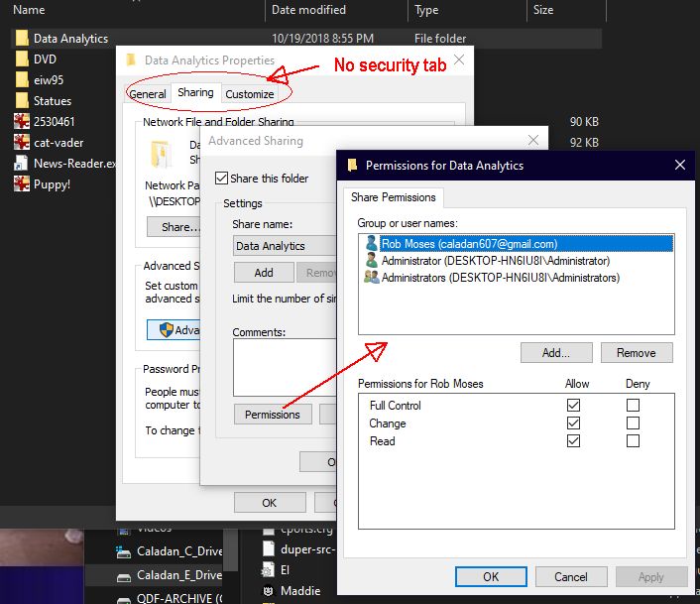Click the Administrator user icon
This screenshot has height=604, width=700.
pyautogui.click(x=371, y=261)
